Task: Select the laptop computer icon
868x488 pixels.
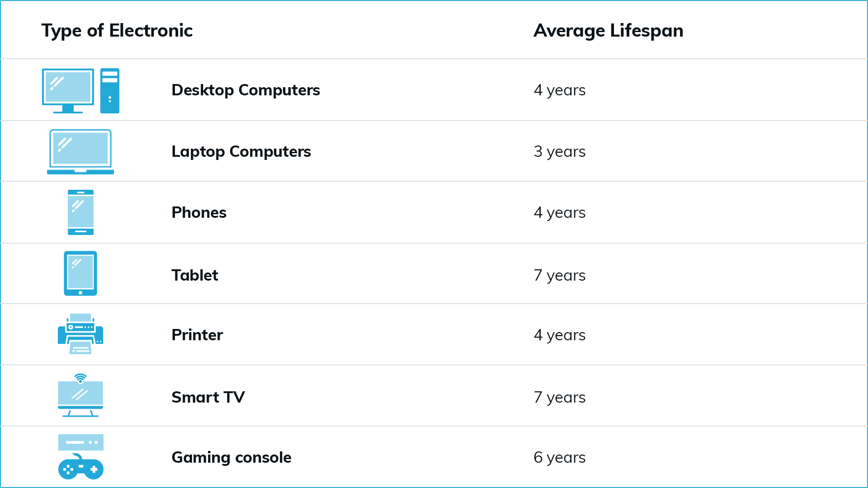Action: tap(80, 152)
